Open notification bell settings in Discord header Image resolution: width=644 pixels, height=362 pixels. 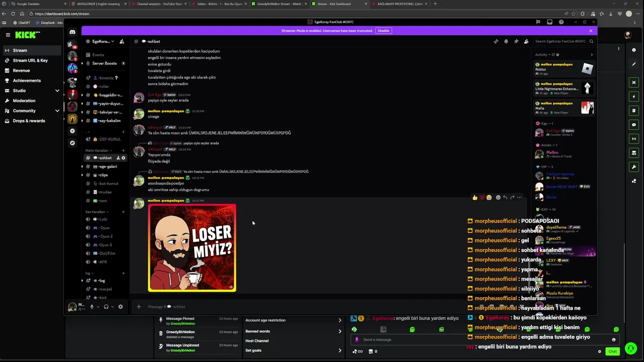506,41
